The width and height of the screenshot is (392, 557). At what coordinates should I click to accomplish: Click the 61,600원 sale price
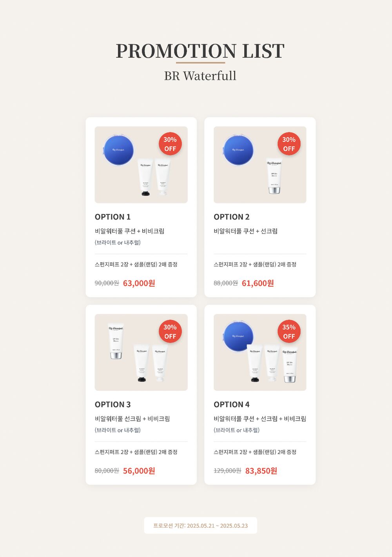pyautogui.click(x=258, y=283)
